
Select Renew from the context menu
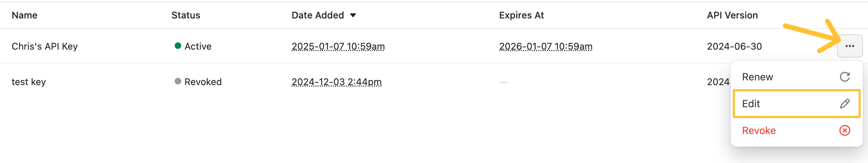[758, 77]
